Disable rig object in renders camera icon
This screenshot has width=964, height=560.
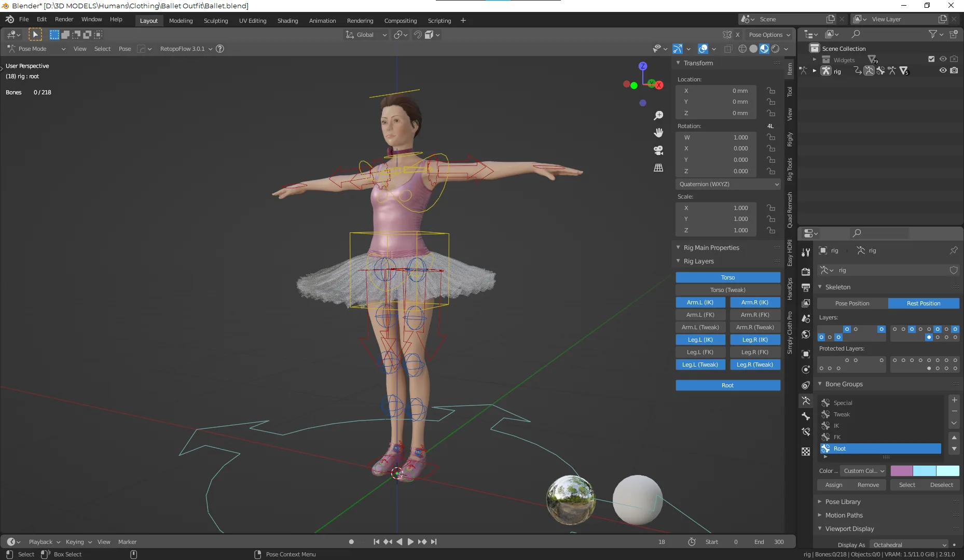pyautogui.click(x=954, y=71)
